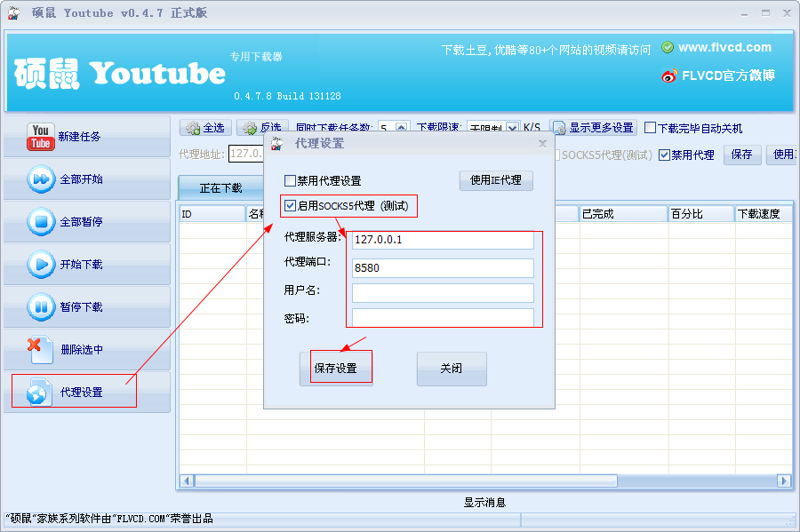Uncheck the Enable SOCKS5 proxy checkbox

click(x=291, y=206)
